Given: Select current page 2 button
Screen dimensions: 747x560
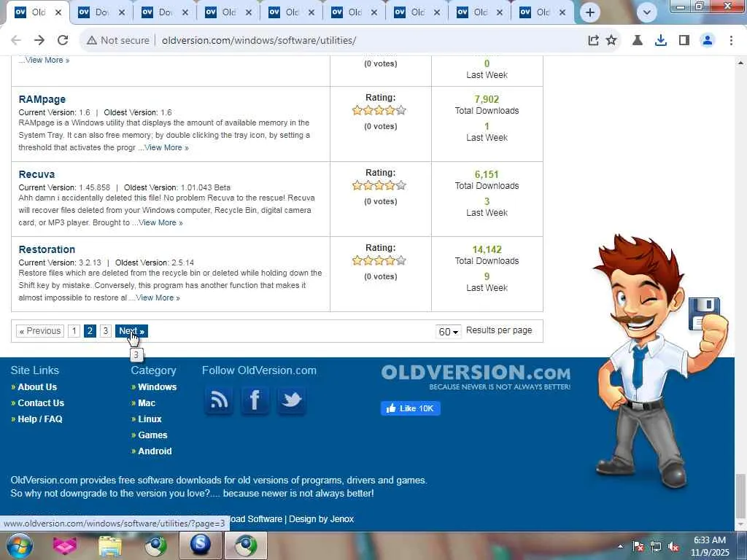Looking at the screenshot, I should 90,331.
